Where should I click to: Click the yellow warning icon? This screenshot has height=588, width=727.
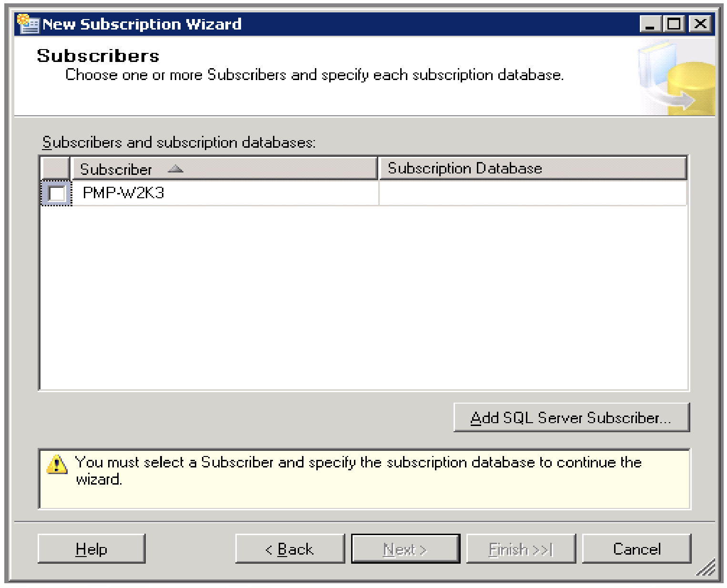click(57, 464)
